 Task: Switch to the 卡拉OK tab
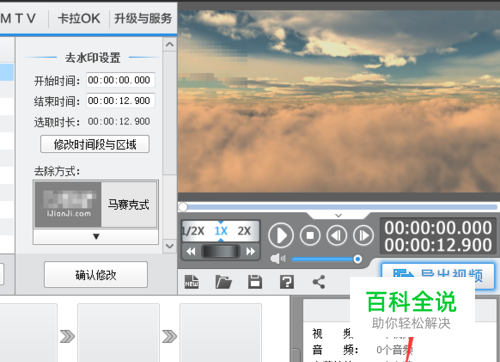click(x=79, y=19)
